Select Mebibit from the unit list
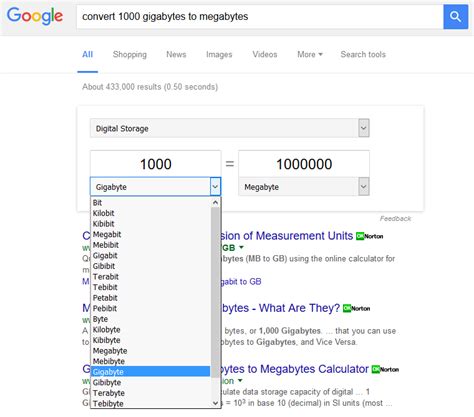The width and height of the screenshot is (474, 417). 151,245
